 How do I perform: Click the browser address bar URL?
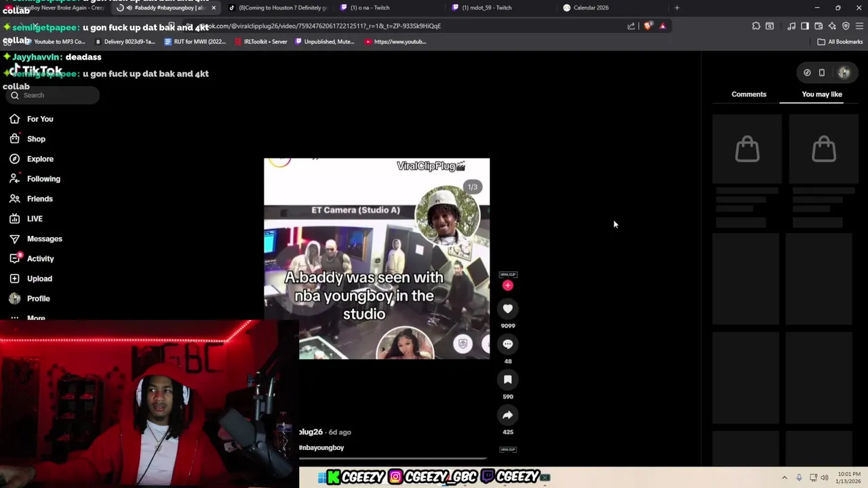(320, 26)
